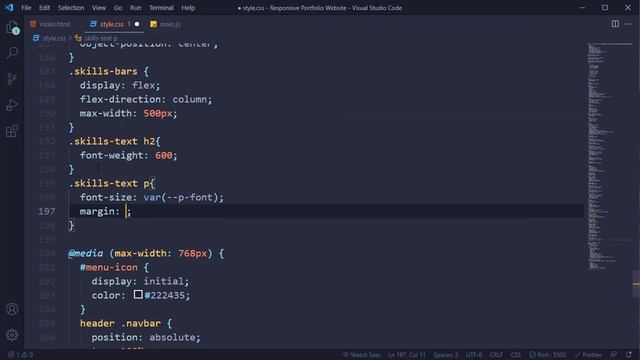
Task: Click .skills-text p breadcrumb symbol
Action: (100, 38)
